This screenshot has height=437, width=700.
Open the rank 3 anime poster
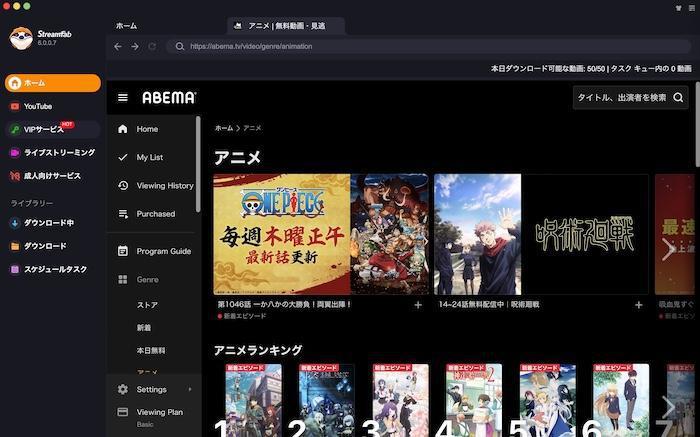click(x=400, y=400)
